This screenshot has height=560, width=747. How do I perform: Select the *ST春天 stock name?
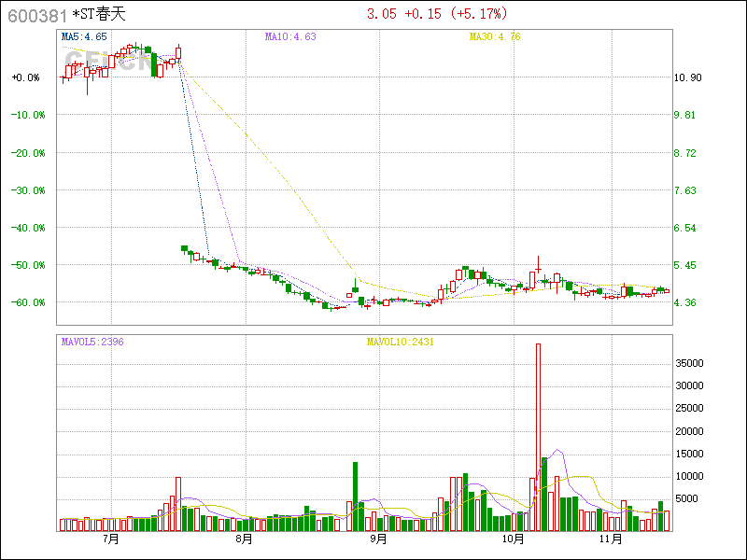coord(97,15)
